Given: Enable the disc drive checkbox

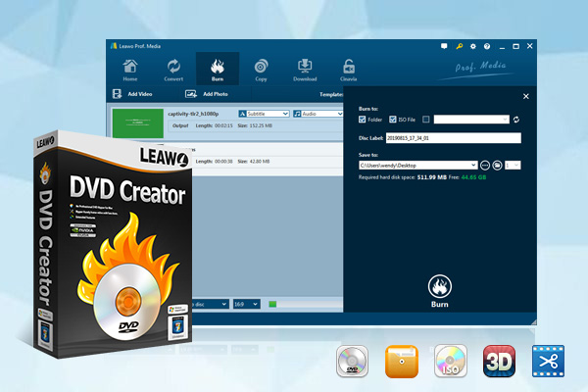Looking at the screenshot, I should [x=426, y=120].
